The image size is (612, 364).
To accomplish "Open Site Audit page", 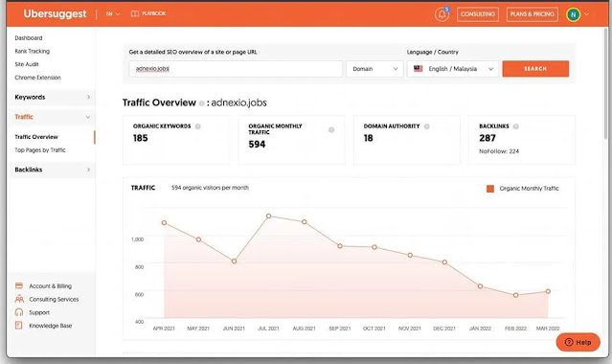I will 27,64.
